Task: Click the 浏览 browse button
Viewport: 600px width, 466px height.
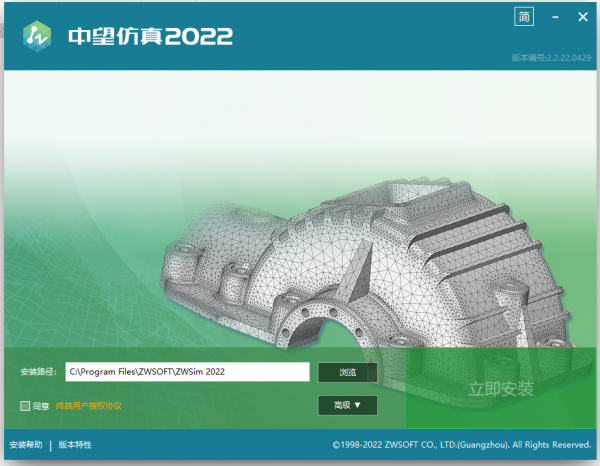Action: [x=347, y=372]
